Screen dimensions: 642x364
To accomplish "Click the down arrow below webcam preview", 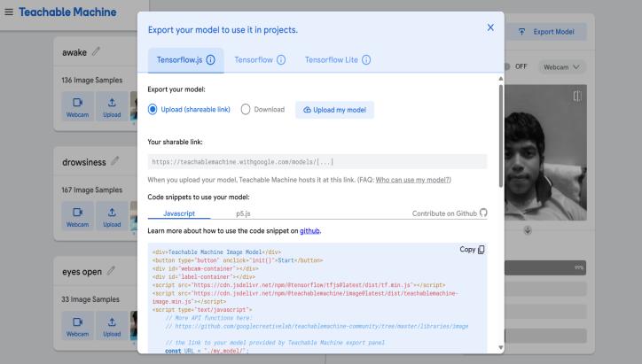I will (x=528, y=230).
